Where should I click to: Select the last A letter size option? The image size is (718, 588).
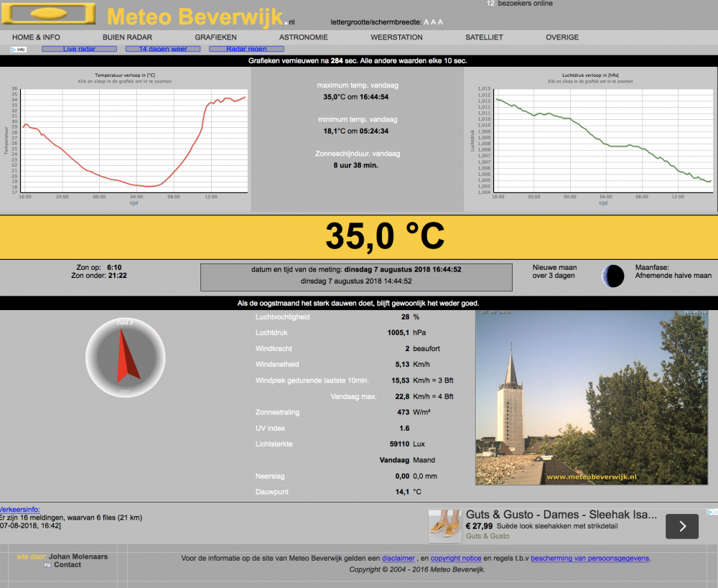click(441, 22)
